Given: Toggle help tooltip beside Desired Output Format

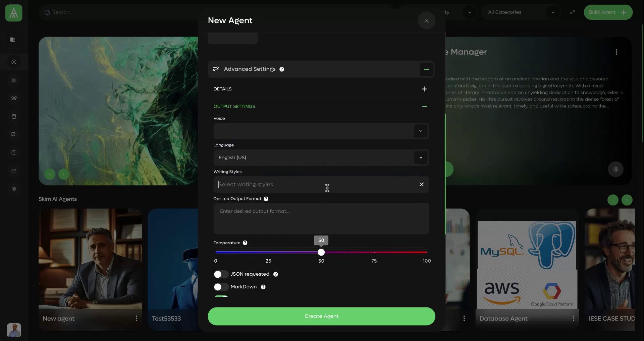Looking at the screenshot, I should (x=266, y=199).
